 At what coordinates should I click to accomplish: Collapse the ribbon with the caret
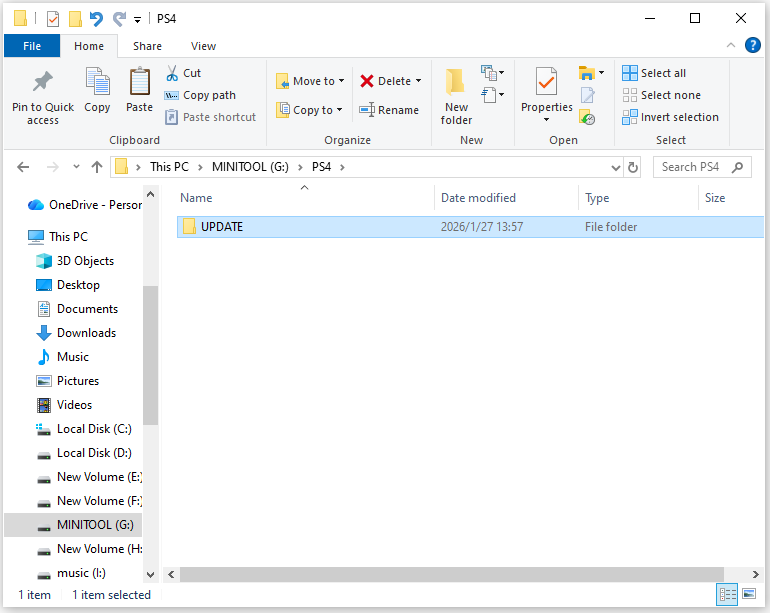(x=731, y=45)
